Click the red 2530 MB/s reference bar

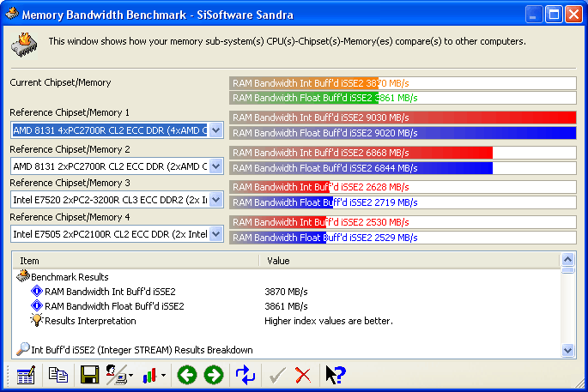pos(403,222)
